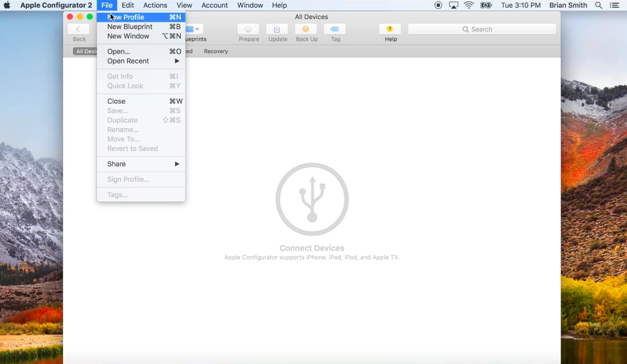This screenshot has width=627, height=364.
Task: Select New Window menu entry
Action: pos(141,36)
